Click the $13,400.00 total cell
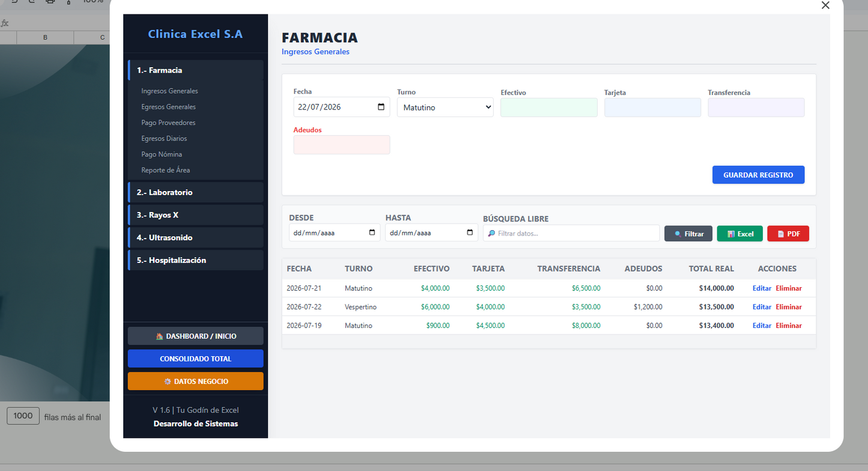This screenshot has width=868, height=471. coord(717,326)
